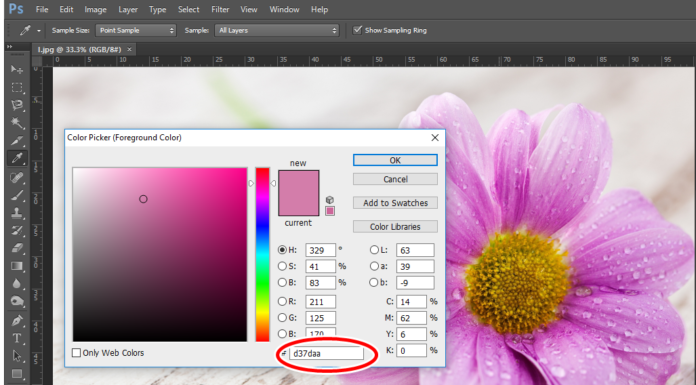Select the B brightness radio button
Image resolution: width=696 pixels, height=385 pixels.
pyautogui.click(x=282, y=282)
